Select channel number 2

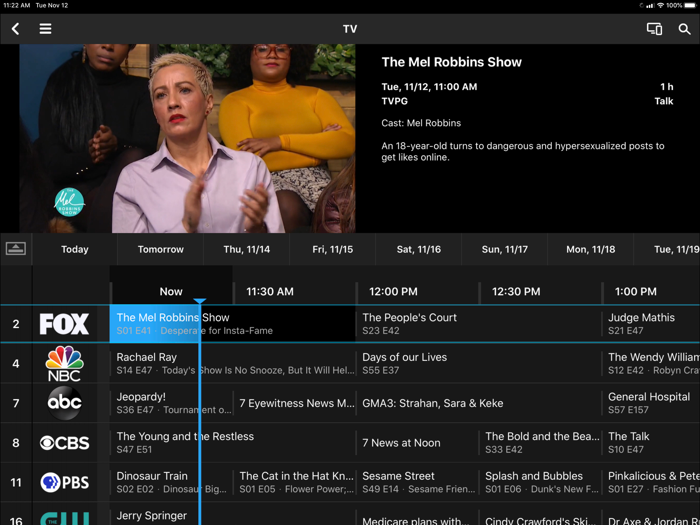click(x=16, y=324)
